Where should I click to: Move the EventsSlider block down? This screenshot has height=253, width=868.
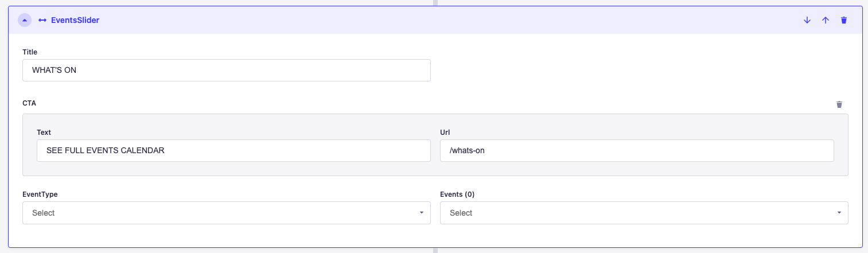(807, 20)
